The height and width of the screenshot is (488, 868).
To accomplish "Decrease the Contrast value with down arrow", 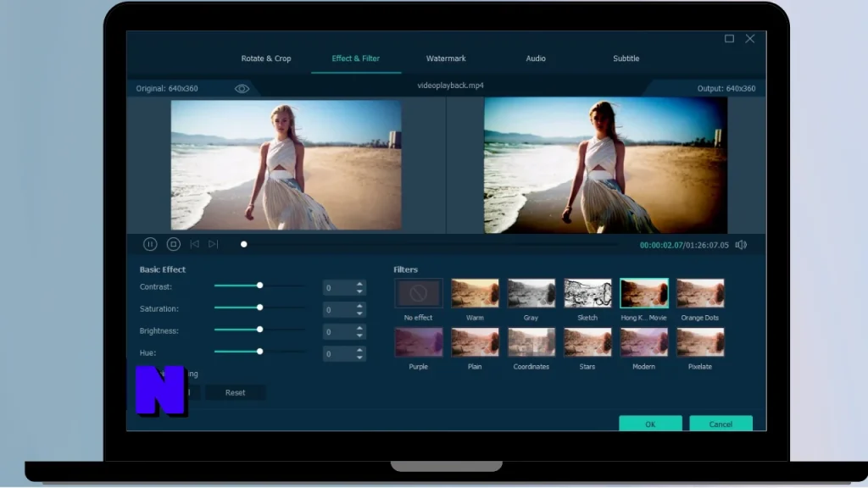I will [359, 291].
